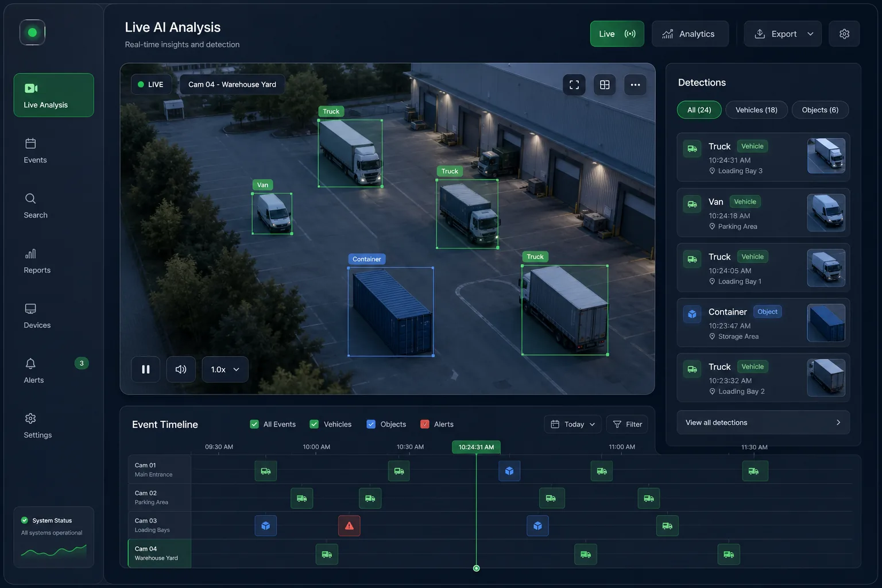Toggle the LIVE indicator on video
This screenshot has width=882, height=588.
coord(151,84)
